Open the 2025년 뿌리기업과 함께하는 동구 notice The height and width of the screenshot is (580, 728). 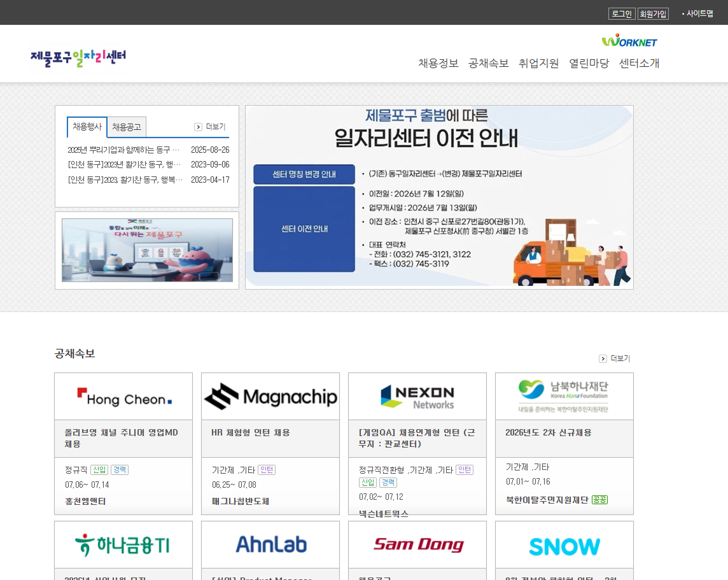[x=123, y=150]
